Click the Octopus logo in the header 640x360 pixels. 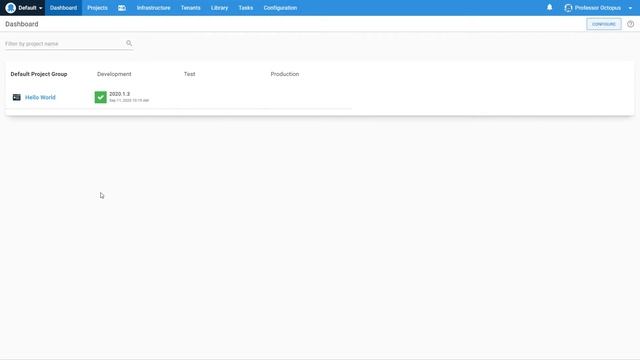[x=11, y=8]
